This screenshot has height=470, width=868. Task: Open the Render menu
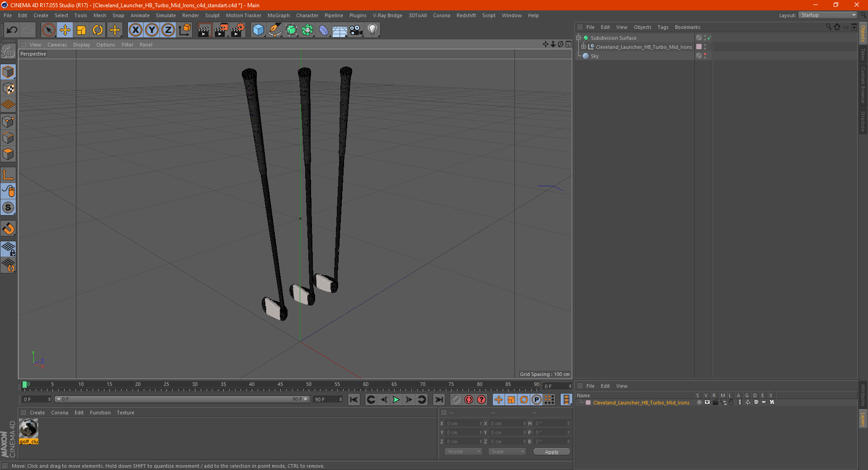[x=190, y=15]
